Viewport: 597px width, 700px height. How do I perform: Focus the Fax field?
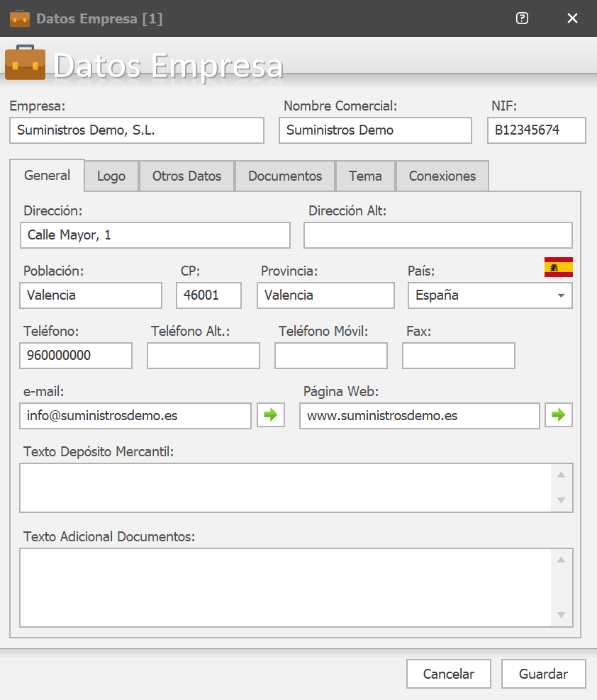(459, 356)
